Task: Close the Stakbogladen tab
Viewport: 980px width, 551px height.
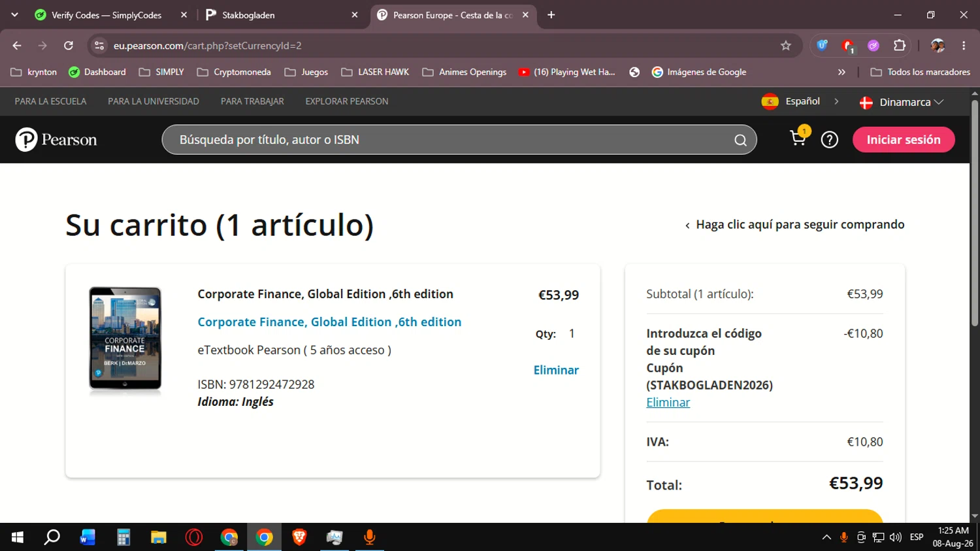Action: 355,15
